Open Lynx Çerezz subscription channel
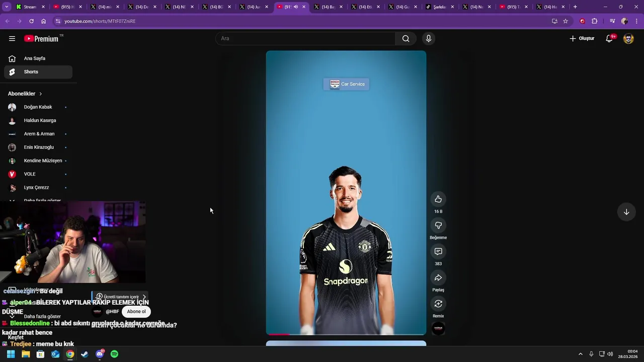644x362 pixels. point(38,188)
